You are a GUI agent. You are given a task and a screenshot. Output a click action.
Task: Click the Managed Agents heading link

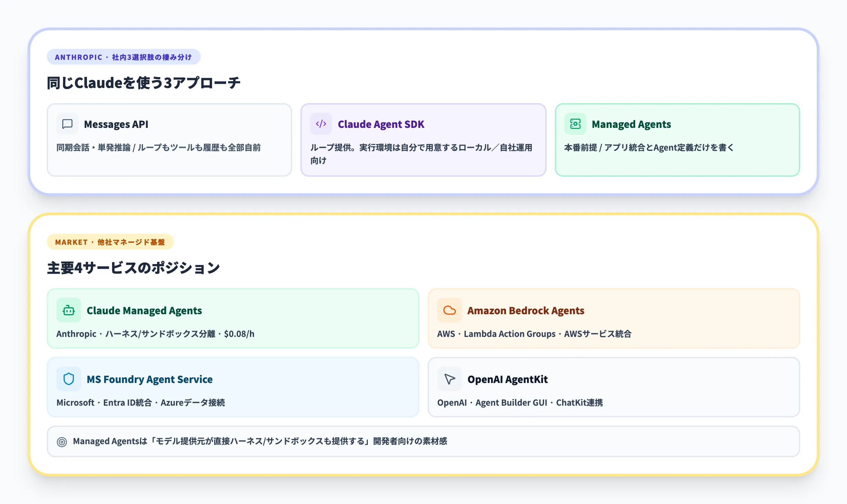coord(631,124)
